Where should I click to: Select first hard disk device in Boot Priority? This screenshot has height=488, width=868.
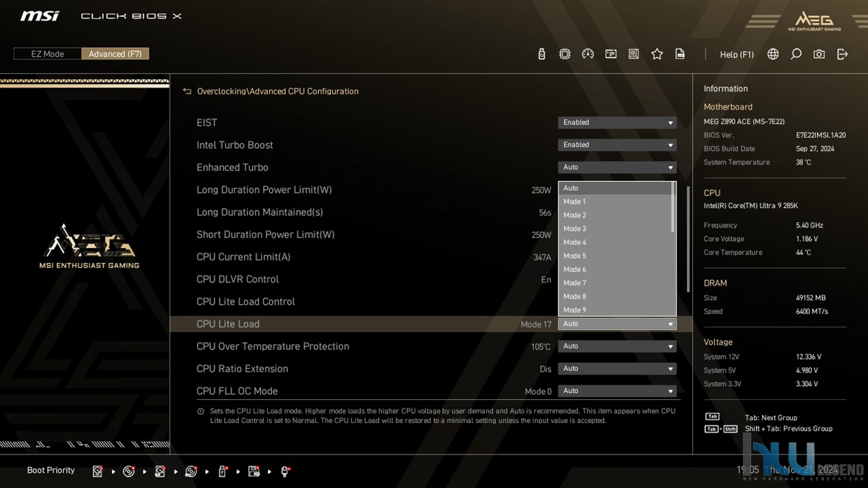[98, 471]
